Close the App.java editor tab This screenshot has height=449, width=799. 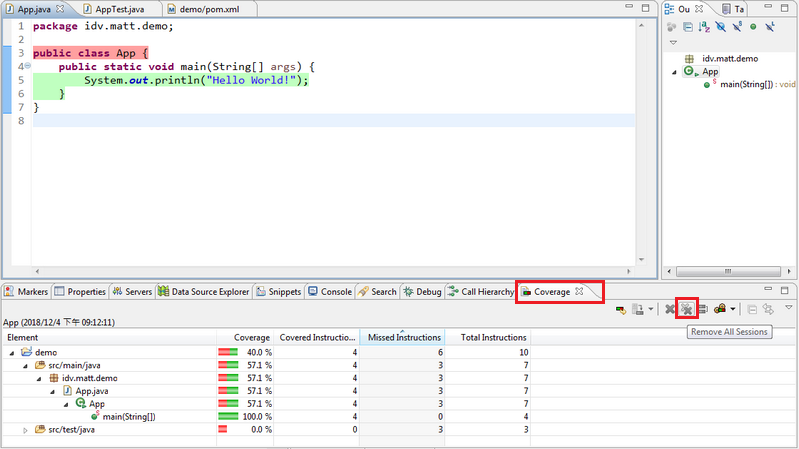[60, 9]
